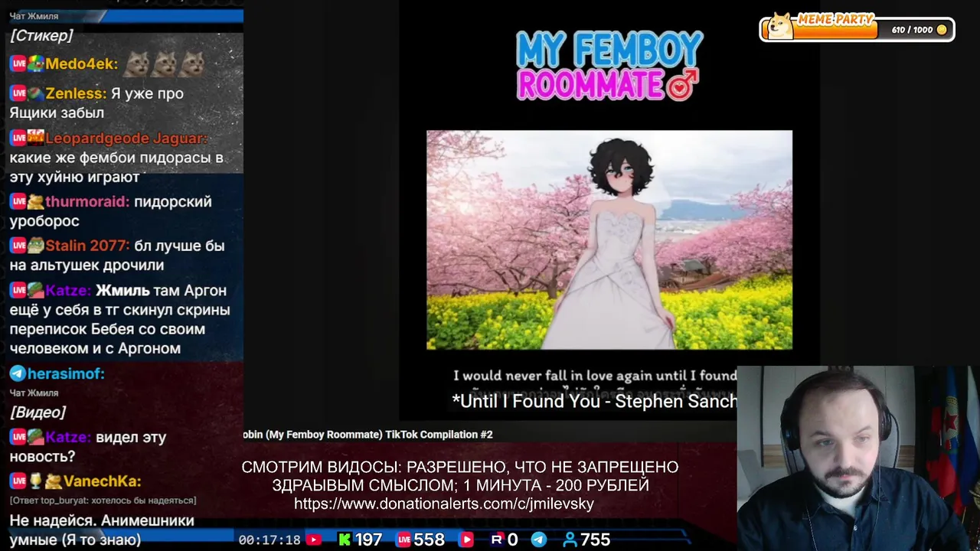
Task: Click username Leopardgeode Jaguar in chat
Action: pyautogui.click(x=126, y=138)
